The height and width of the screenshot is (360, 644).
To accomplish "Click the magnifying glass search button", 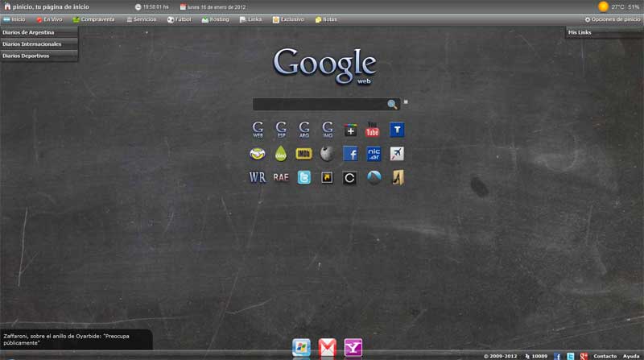I will [x=392, y=105].
